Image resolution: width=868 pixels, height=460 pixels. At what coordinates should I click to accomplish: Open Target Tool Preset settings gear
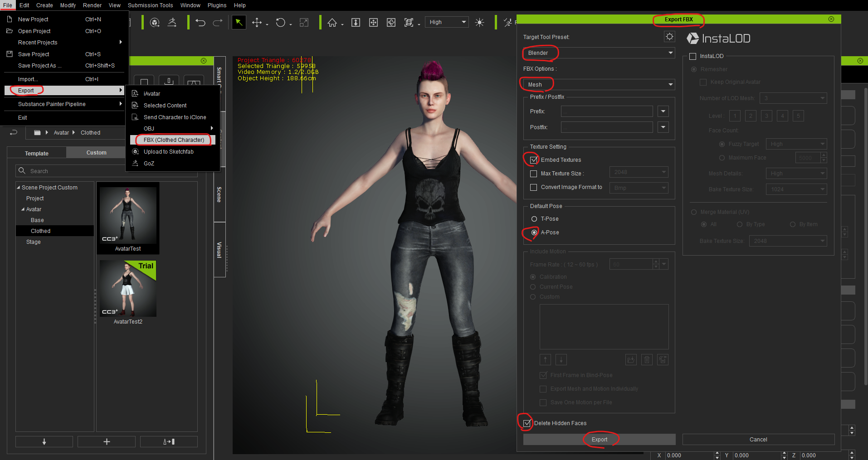pyautogui.click(x=669, y=36)
